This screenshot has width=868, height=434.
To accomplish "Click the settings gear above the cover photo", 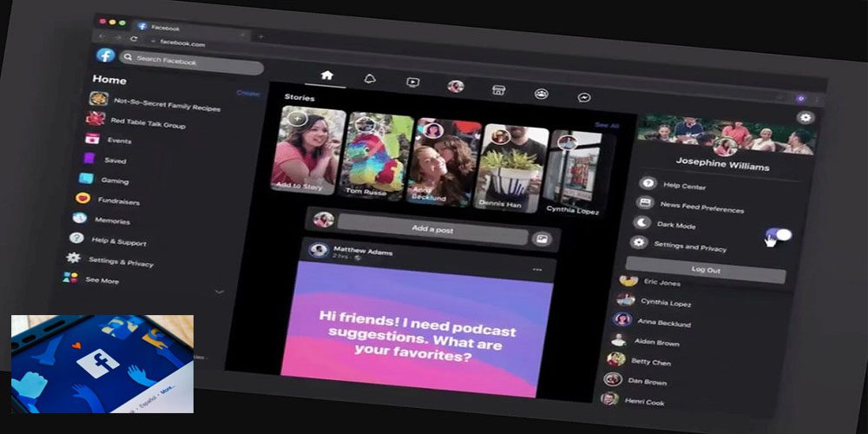I will [x=806, y=117].
